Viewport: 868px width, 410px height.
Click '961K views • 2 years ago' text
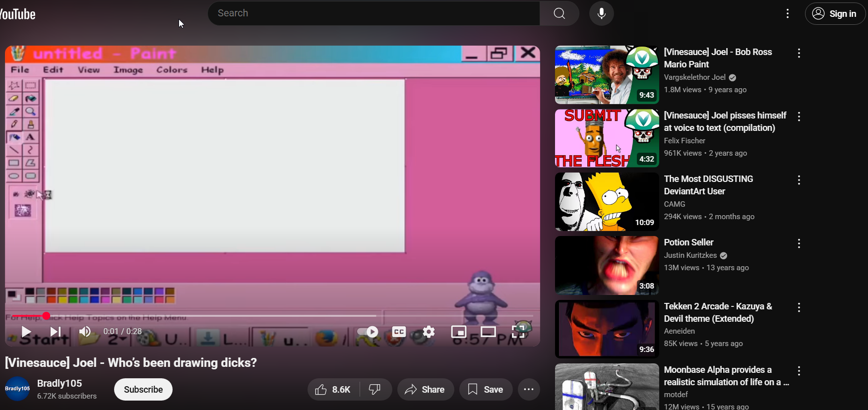point(705,153)
